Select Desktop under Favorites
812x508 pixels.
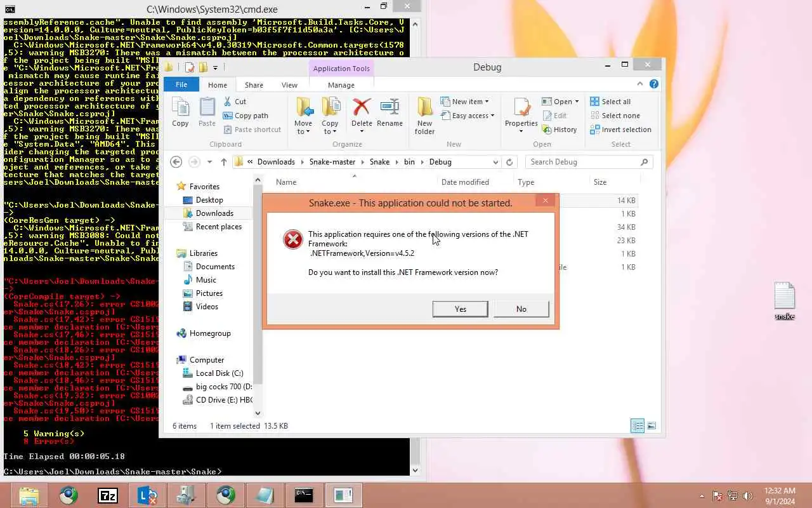[x=209, y=200]
